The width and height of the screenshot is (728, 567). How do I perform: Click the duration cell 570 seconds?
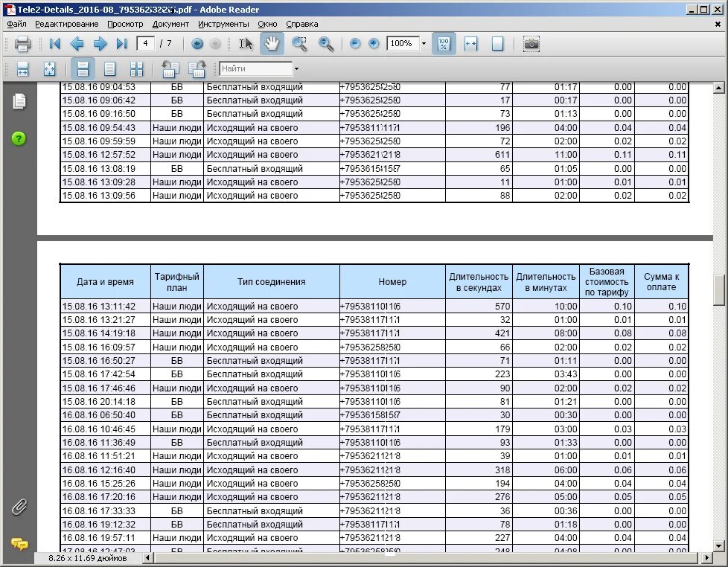tap(479, 307)
